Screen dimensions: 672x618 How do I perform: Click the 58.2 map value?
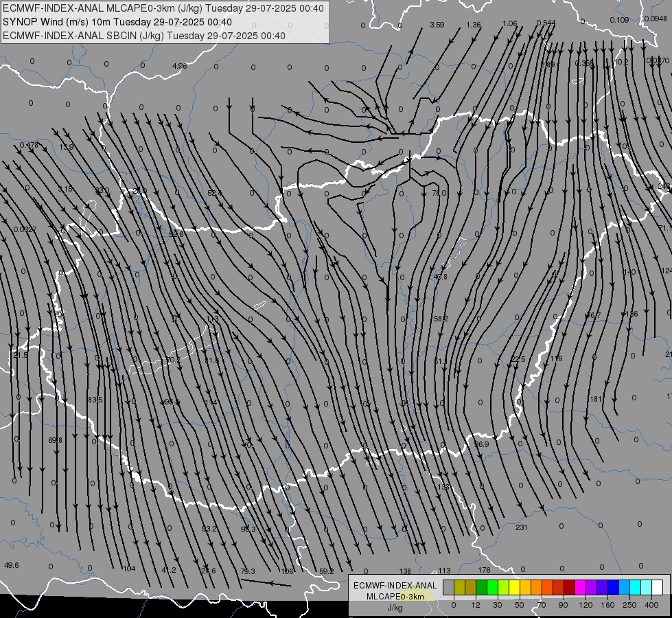(x=441, y=319)
